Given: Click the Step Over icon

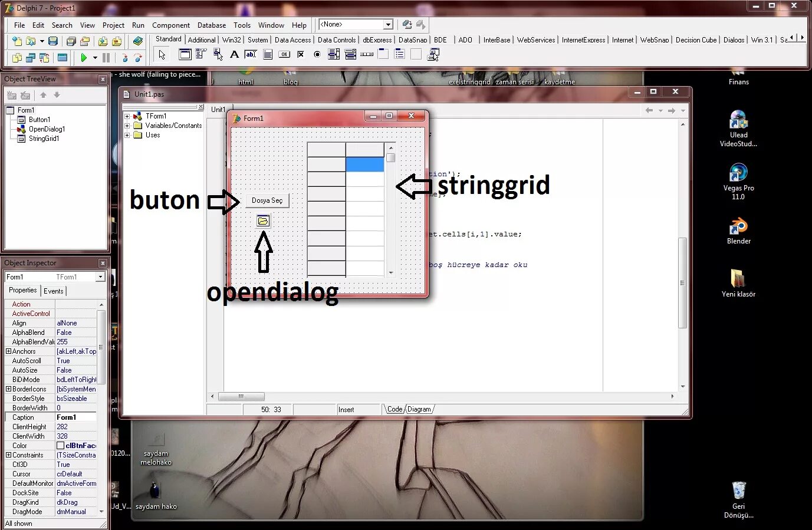Looking at the screenshot, I should (139, 58).
